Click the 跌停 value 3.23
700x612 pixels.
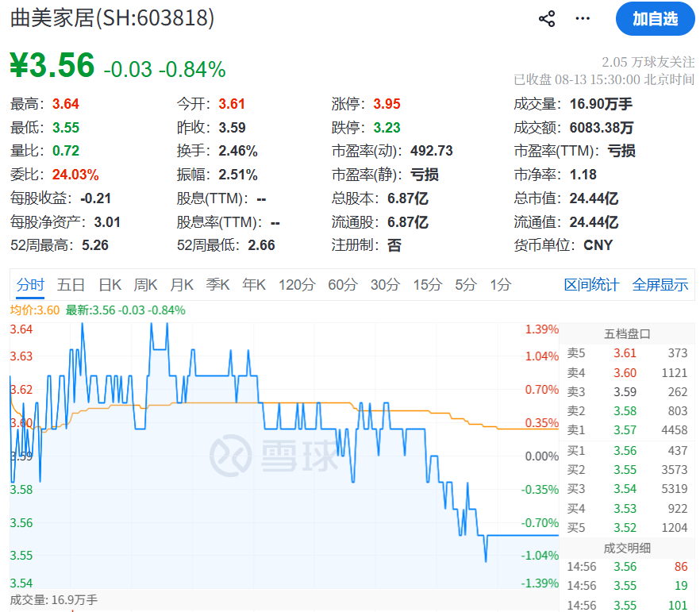click(387, 128)
